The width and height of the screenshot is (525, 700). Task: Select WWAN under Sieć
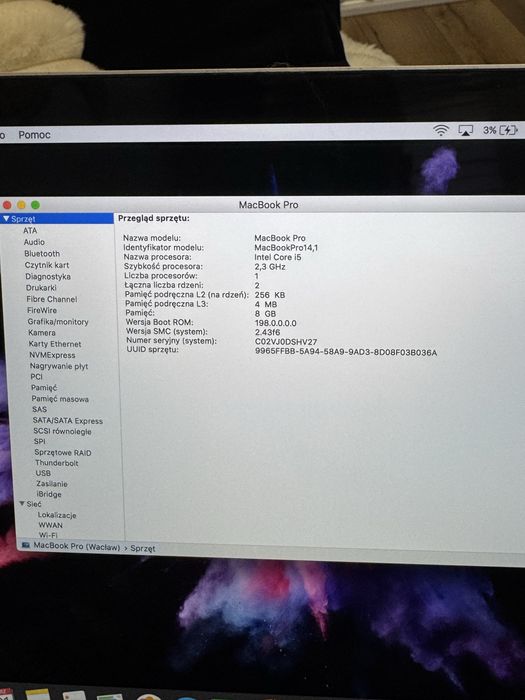pyautogui.click(x=50, y=525)
